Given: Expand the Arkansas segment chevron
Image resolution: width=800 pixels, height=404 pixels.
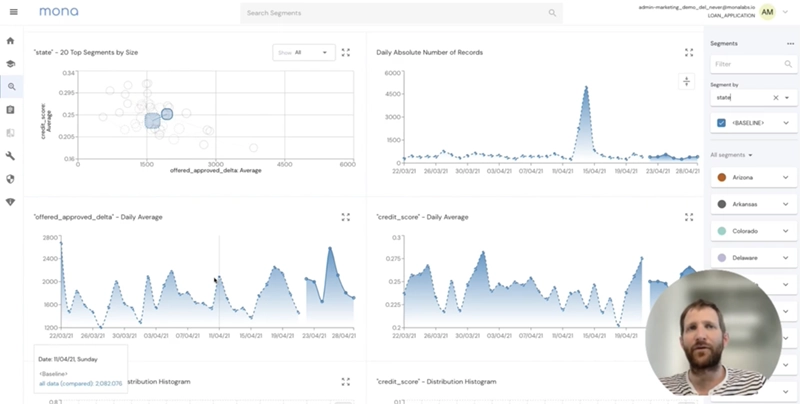Looking at the screenshot, I should [x=786, y=204].
